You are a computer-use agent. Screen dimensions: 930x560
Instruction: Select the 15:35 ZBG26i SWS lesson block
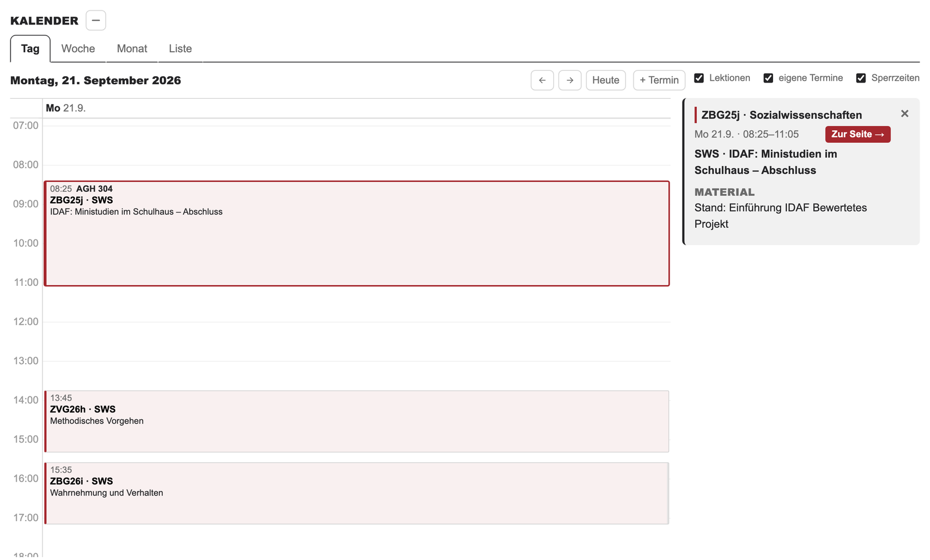(357, 493)
